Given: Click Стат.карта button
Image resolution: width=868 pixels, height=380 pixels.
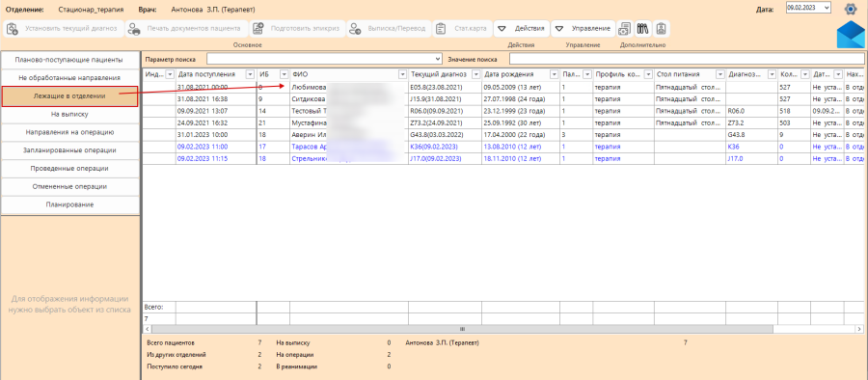Looking at the screenshot, I should (x=462, y=29).
